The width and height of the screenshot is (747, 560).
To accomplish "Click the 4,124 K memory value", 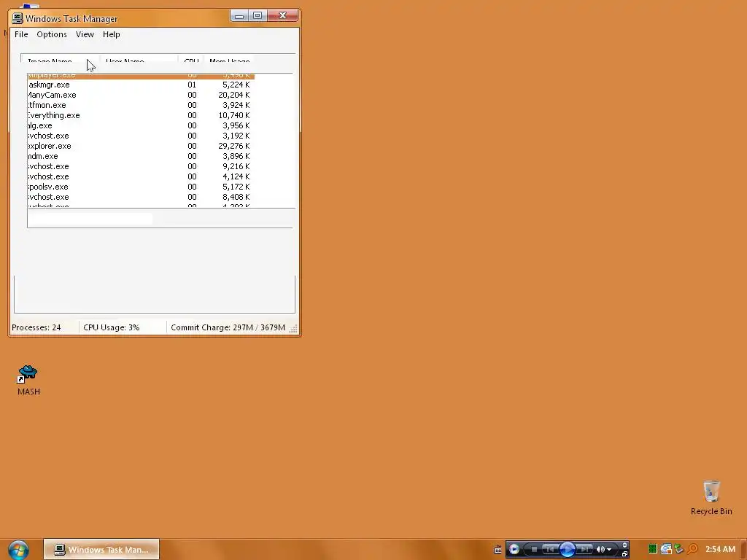I will (236, 176).
